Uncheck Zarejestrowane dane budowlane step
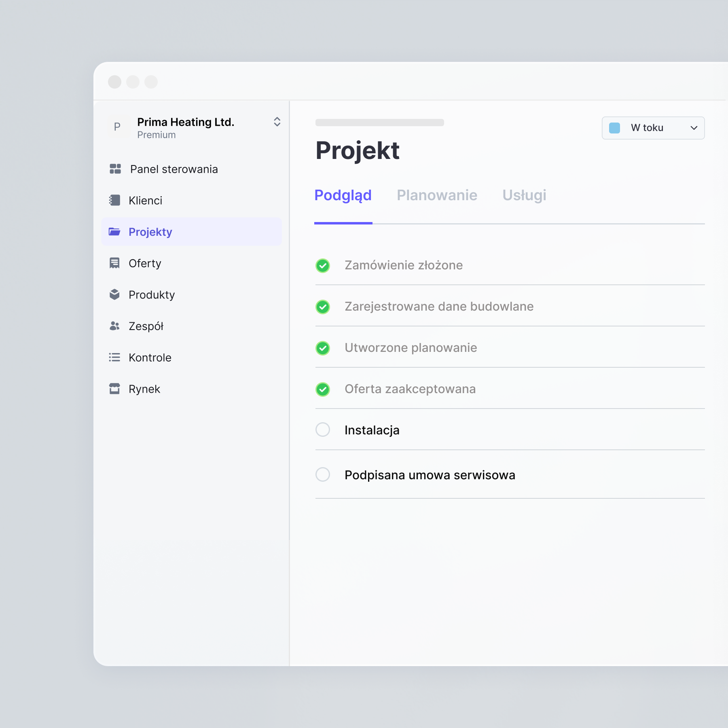The height and width of the screenshot is (728, 728). [x=323, y=307]
